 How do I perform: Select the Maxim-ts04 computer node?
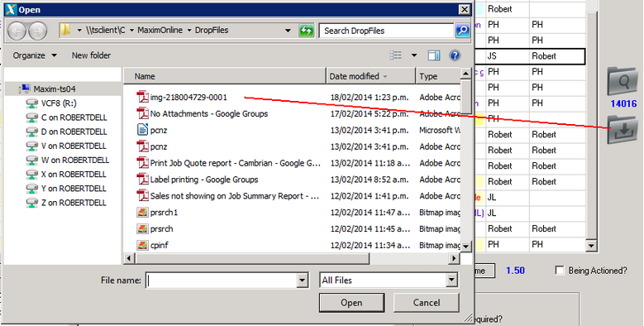coord(48,89)
